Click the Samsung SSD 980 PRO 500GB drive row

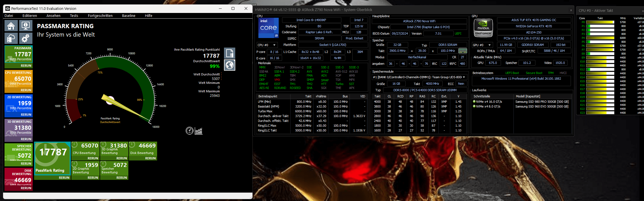(x=521, y=102)
